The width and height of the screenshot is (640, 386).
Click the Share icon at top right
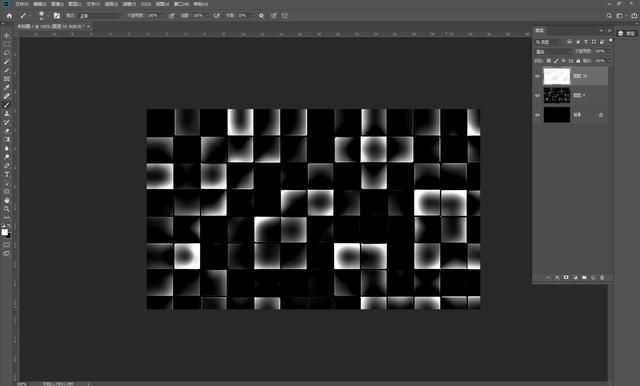tap(634, 16)
